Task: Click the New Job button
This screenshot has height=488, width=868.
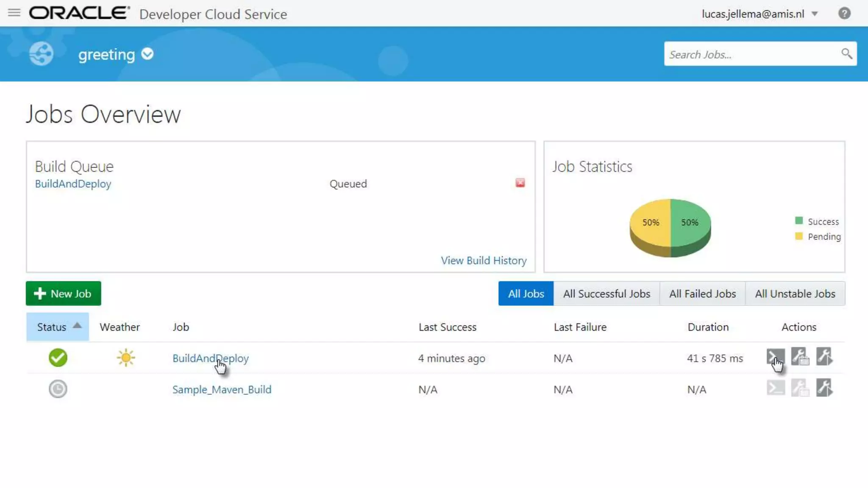Action: pos(64,294)
